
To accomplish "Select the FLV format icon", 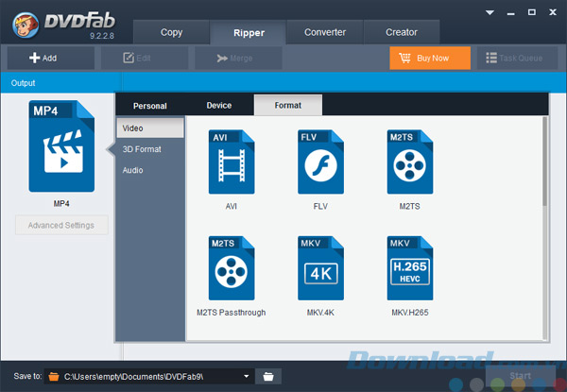I will [x=320, y=162].
